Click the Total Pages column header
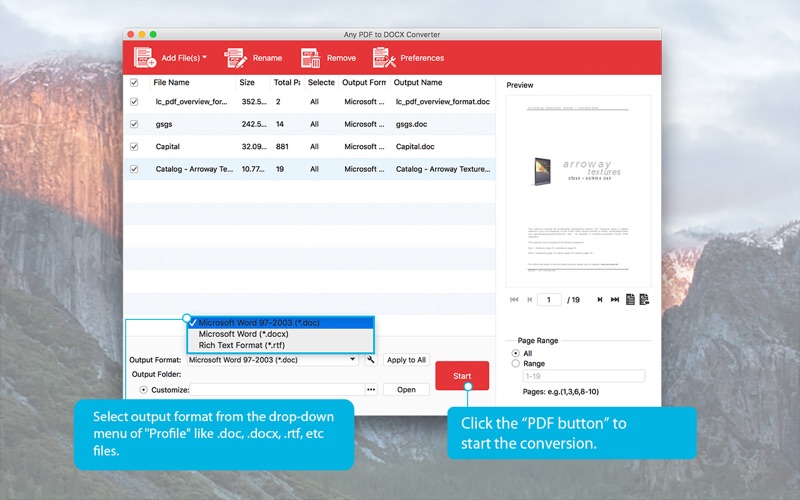This screenshot has width=800, height=500. (287, 82)
